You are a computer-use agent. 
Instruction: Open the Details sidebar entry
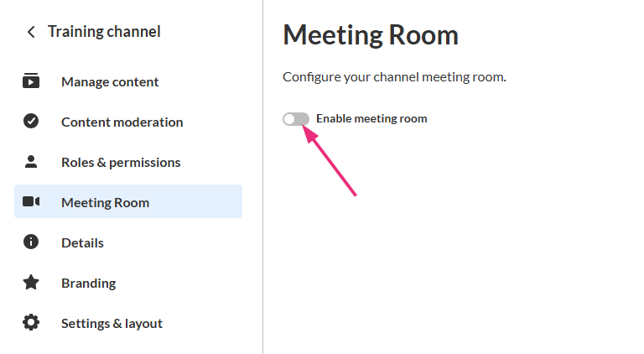click(82, 242)
